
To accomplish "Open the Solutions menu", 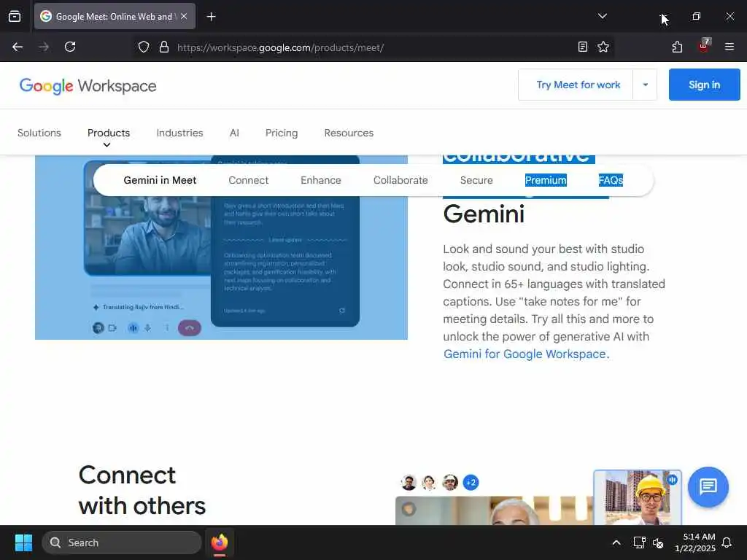I will pos(39,133).
